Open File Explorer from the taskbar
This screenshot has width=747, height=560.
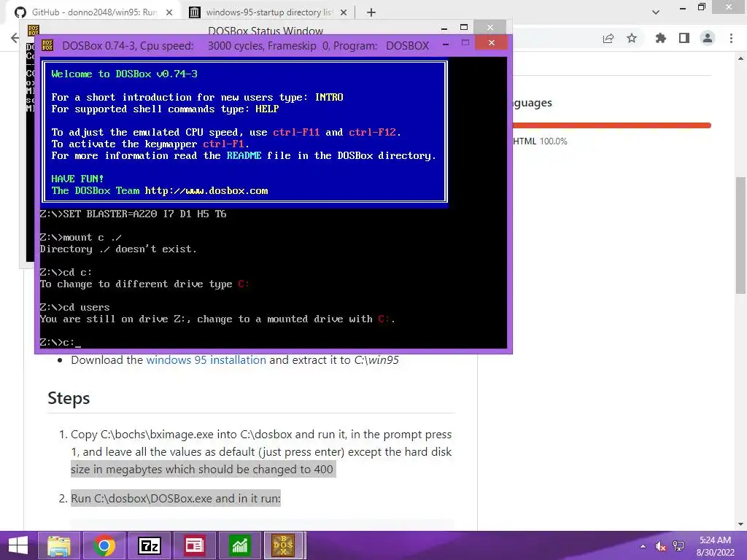(x=59, y=545)
